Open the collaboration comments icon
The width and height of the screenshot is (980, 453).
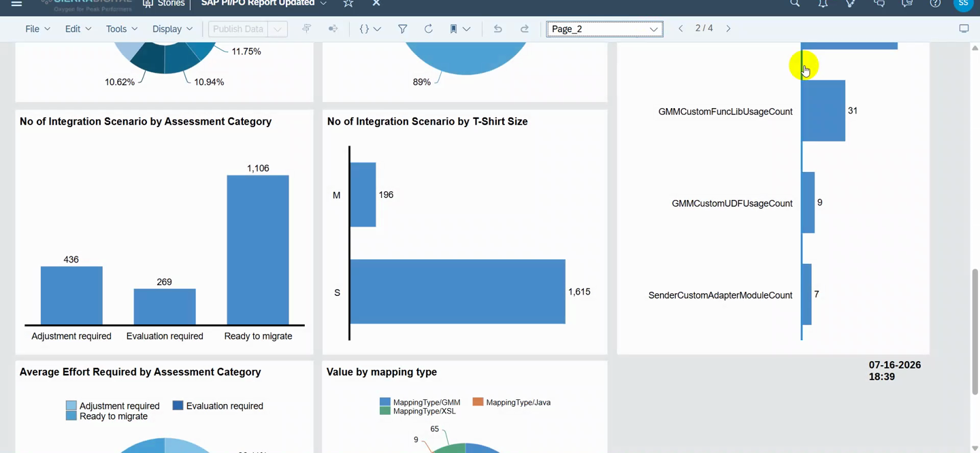click(x=907, y=3)
